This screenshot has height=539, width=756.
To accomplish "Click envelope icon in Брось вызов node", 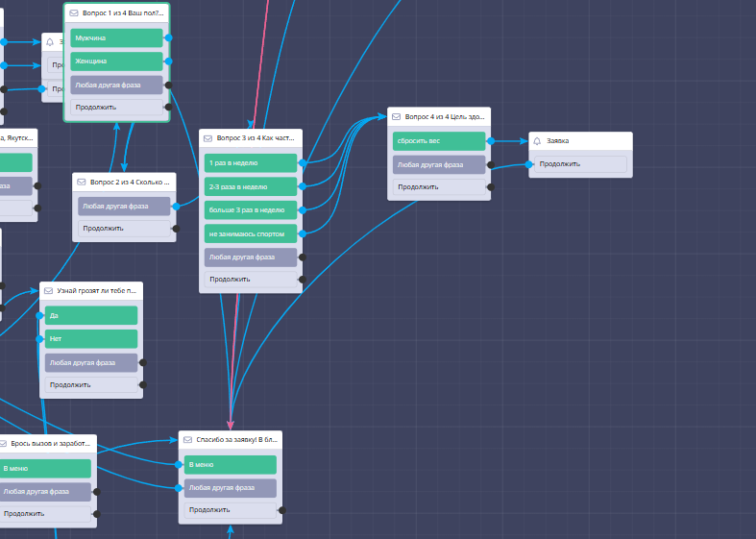I will pos(3,444).
